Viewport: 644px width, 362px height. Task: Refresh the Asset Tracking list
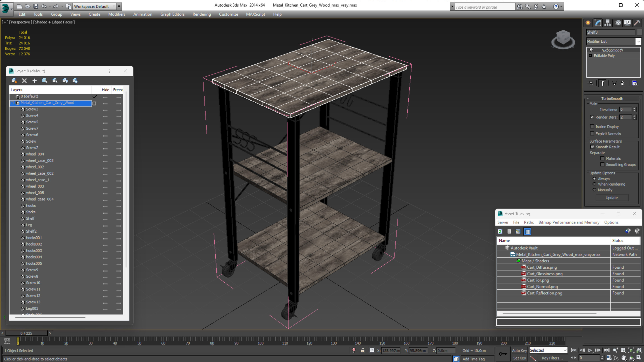pos(500,232)
